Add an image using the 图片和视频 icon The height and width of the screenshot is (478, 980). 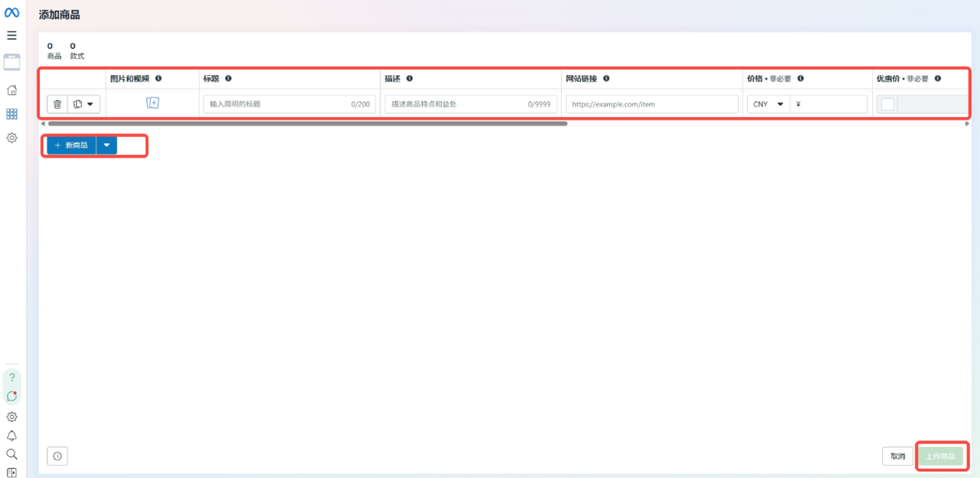point(152,103)
